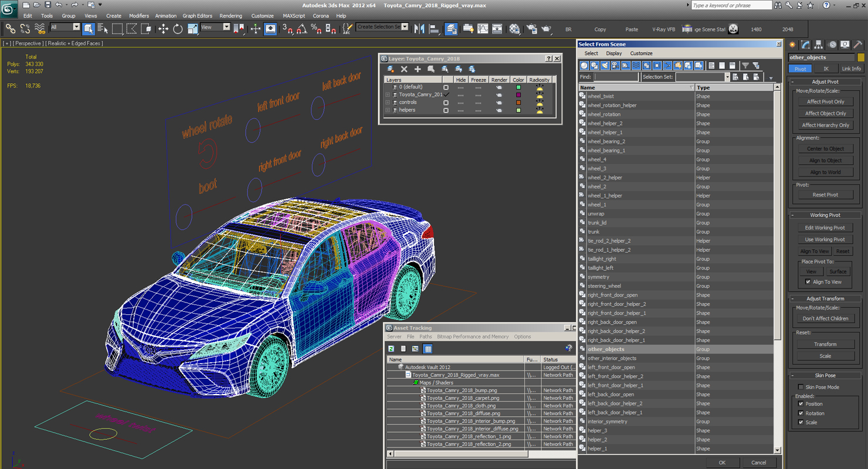
Task: Open the Graph Editors menu
Action: pyautogui.click(x=197, y=16)
